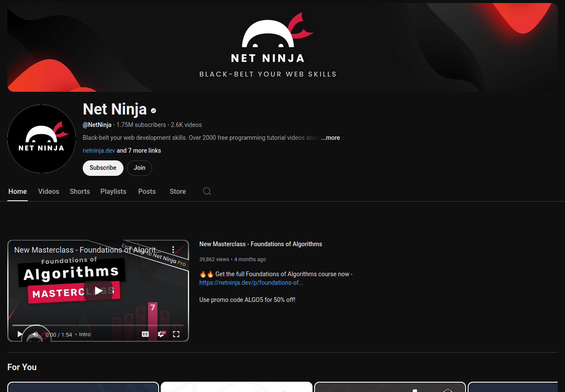
Task: Open the three-dot more menu on the video player
Action: [173, 250]
